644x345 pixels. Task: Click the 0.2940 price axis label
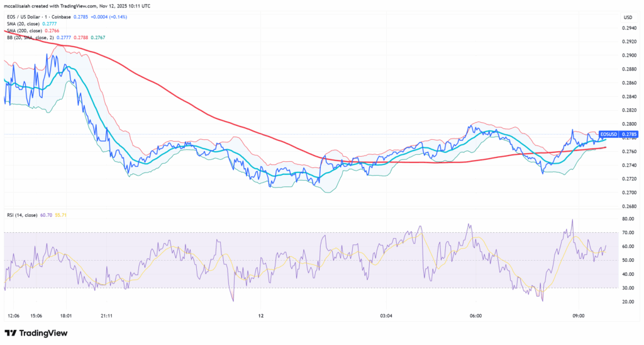tap(630, 28)
